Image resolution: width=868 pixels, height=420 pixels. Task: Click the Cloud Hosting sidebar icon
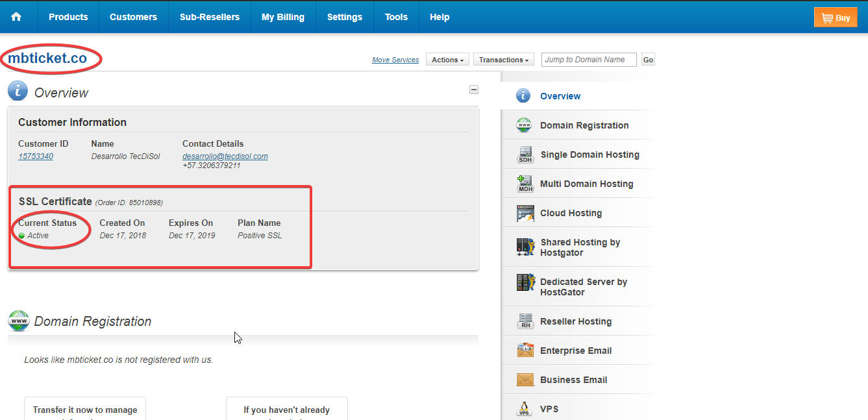click(525, 213)
